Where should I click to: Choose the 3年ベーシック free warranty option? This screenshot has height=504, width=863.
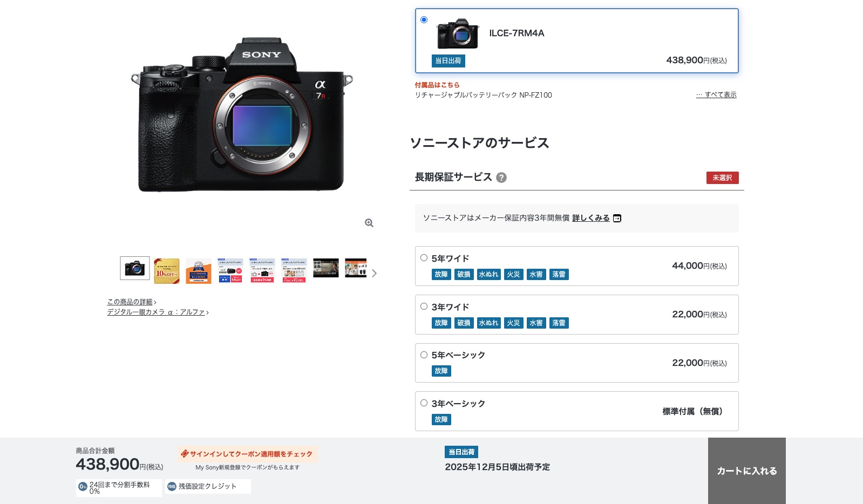(x=424, y=403)
